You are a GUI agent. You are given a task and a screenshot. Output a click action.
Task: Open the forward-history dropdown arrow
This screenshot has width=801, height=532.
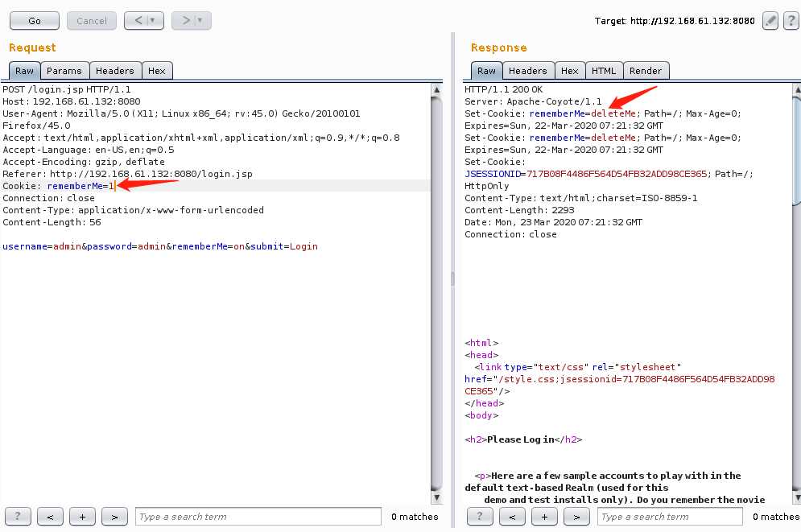click(200, 20)
